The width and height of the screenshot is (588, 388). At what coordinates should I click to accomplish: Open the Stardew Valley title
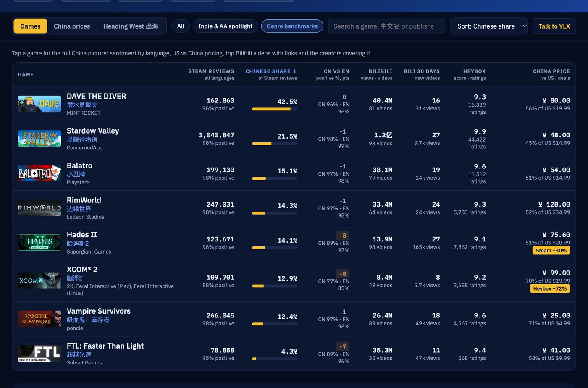point(93,131)
